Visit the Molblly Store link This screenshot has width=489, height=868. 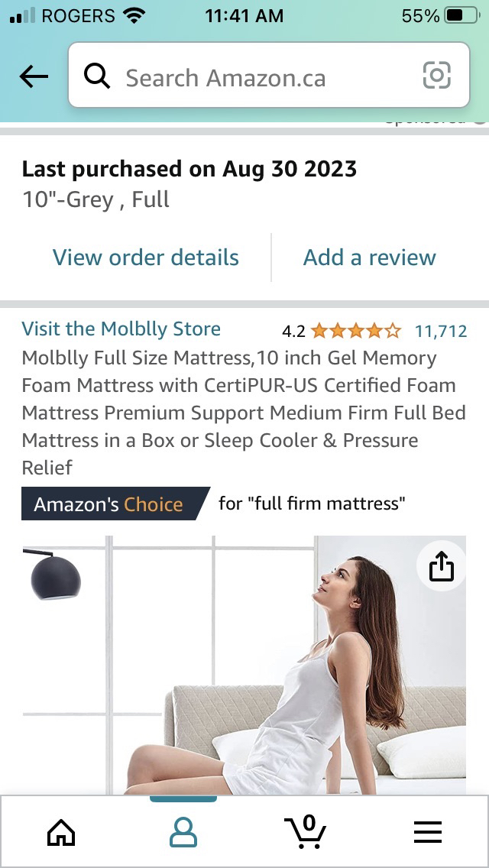coord(121,329)
